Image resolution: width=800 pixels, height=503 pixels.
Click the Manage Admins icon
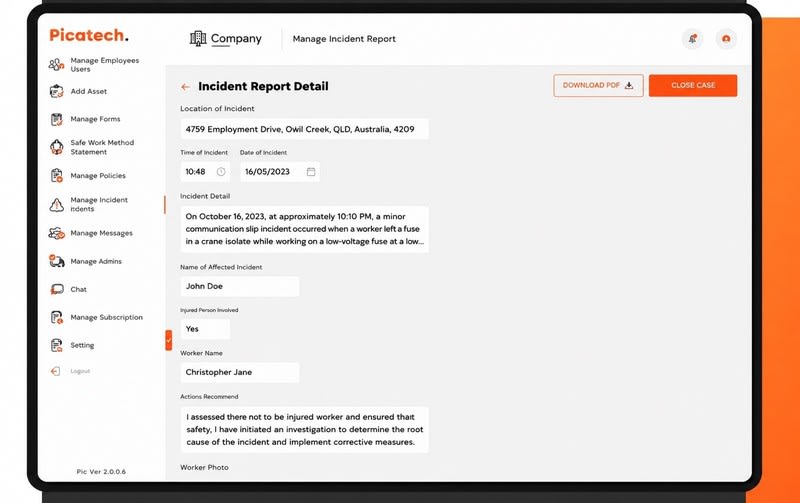(x=56, y=261)
